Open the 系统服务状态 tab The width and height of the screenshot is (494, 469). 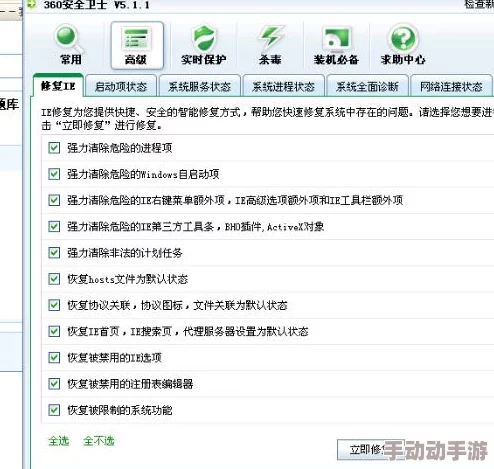point(199,87)
